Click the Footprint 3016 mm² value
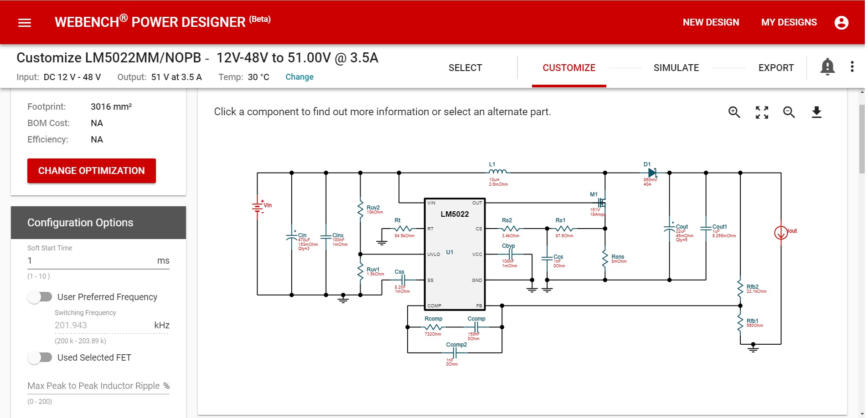The width and height of the screenshot is (868, 418). (111, 107)
